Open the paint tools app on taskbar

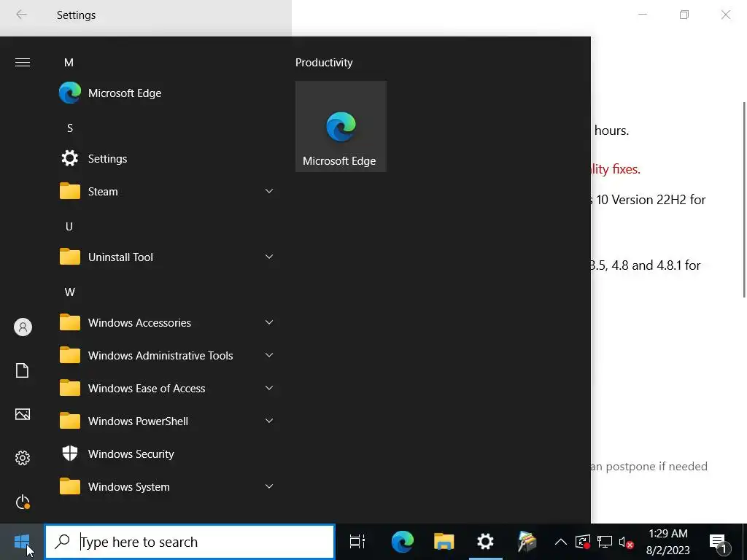[x=527, y=542]
